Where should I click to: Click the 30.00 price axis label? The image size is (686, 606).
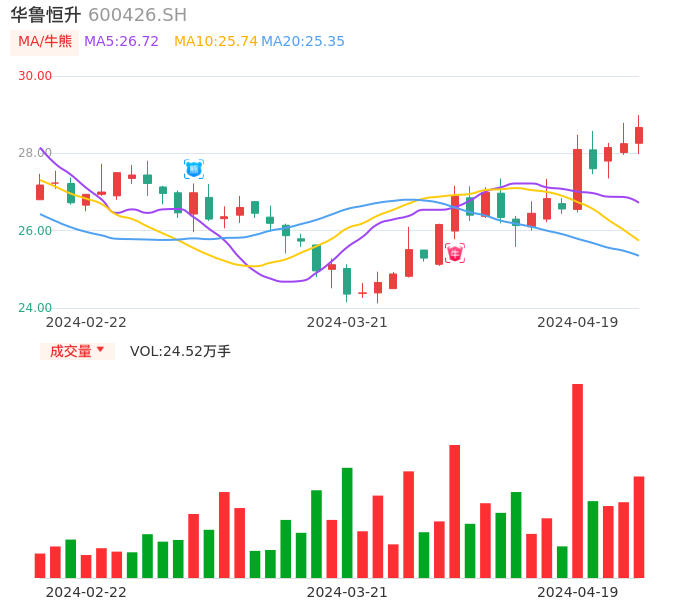35,76
